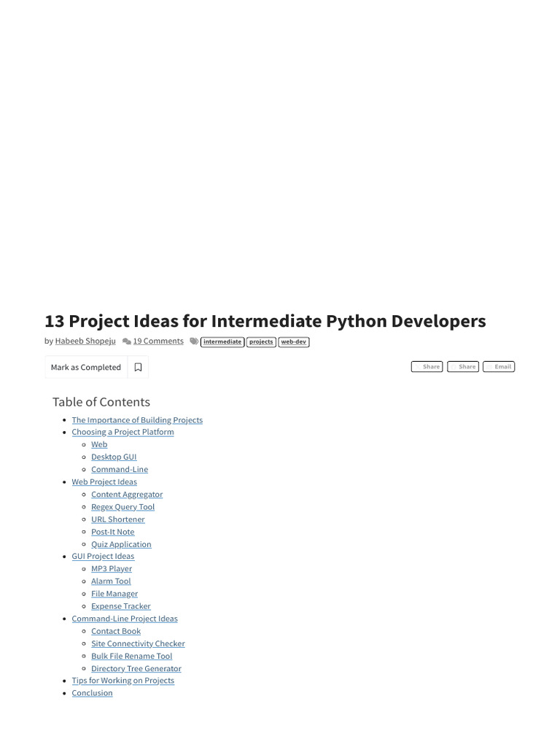Image resolution: width=560 pixels, height=747 pixels.
Task: Open Contact Book link
Action: (116, 631)
